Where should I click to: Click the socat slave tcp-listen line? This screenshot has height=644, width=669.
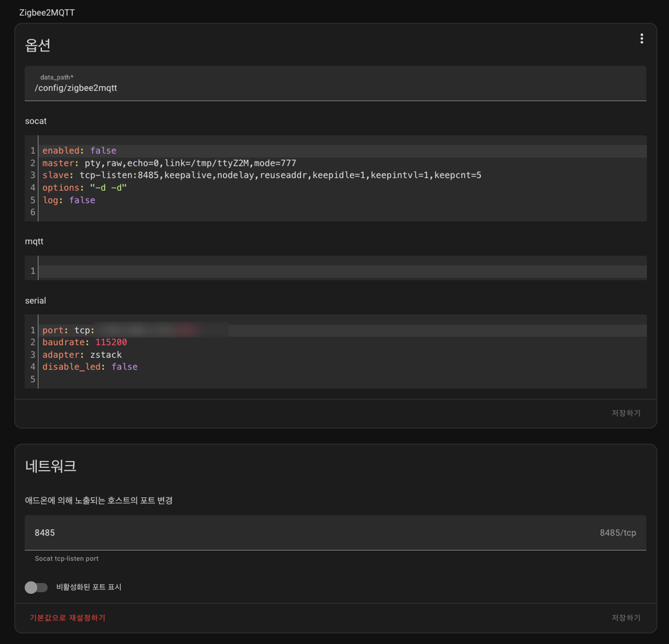[x=262, y=175]
